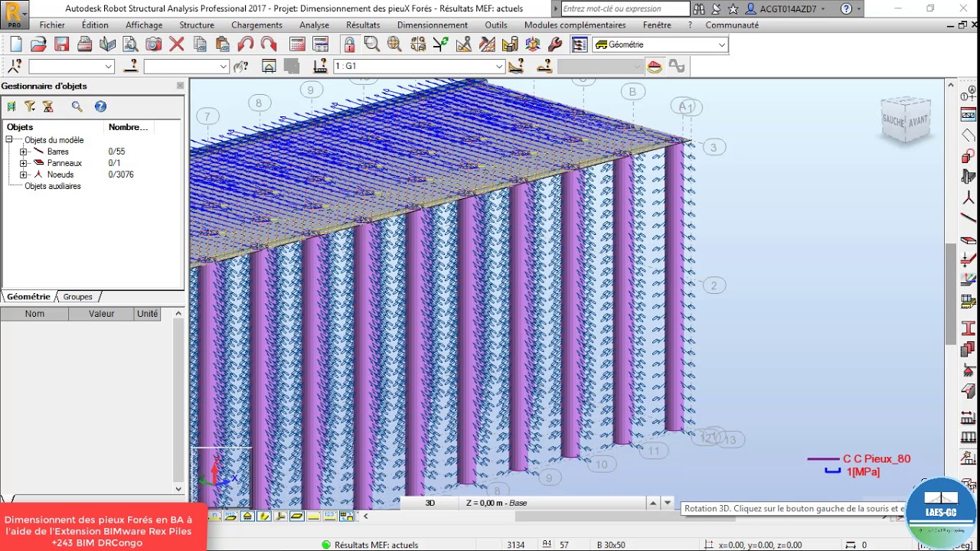Viewport: 980px width, 551px height.
Task: Open the Affichage menu
Action: click(144, 24)
